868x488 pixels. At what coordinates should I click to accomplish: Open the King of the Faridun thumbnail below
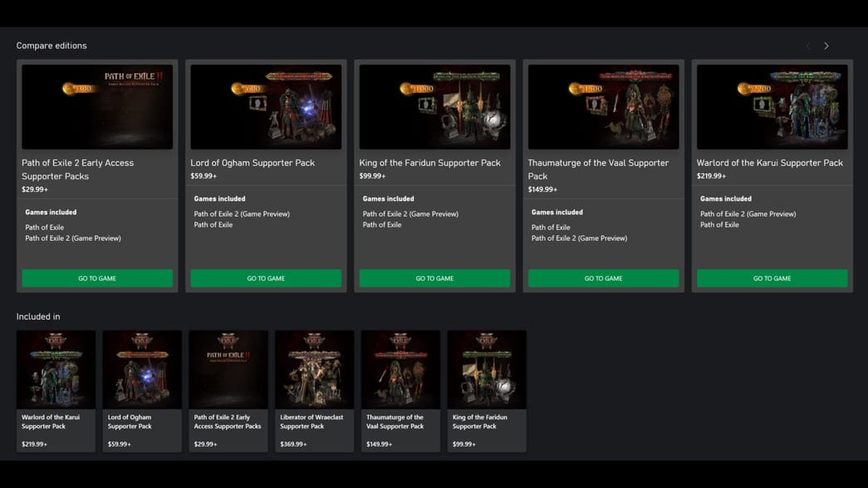pyautogui.click(x=486, y=369)
